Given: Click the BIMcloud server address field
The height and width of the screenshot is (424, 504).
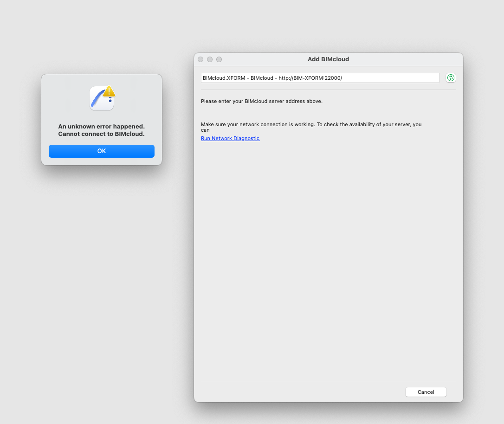Looking at the screenshot, I should (320, 78).
